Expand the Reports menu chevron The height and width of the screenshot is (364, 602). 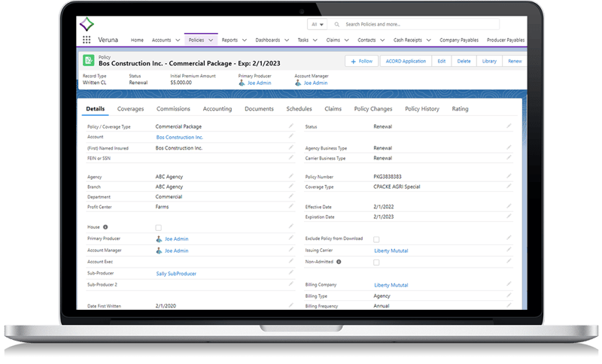[x=244, y=40]
